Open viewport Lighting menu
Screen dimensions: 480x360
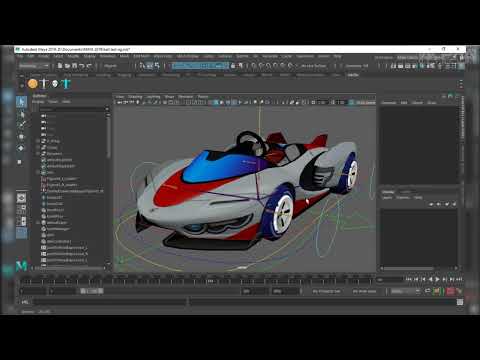pyautogui.click(x=154, y=97)
